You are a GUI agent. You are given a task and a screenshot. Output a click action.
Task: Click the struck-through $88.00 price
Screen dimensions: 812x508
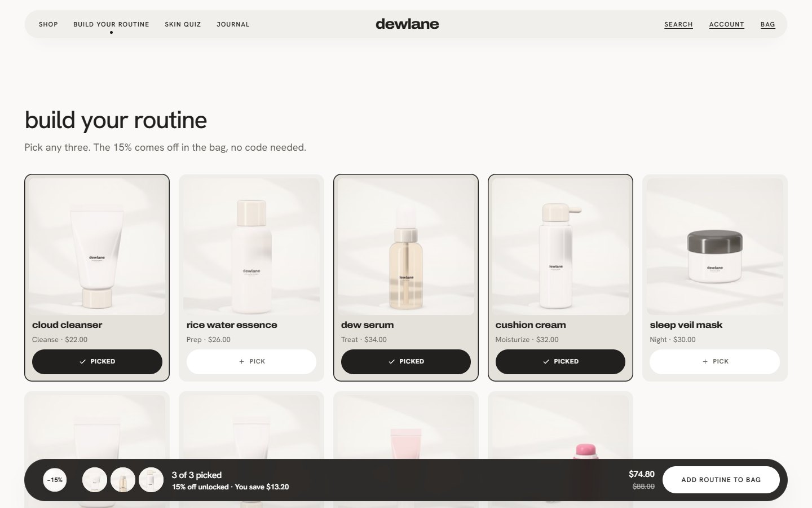pyautogui.click(x=643, y=487)
